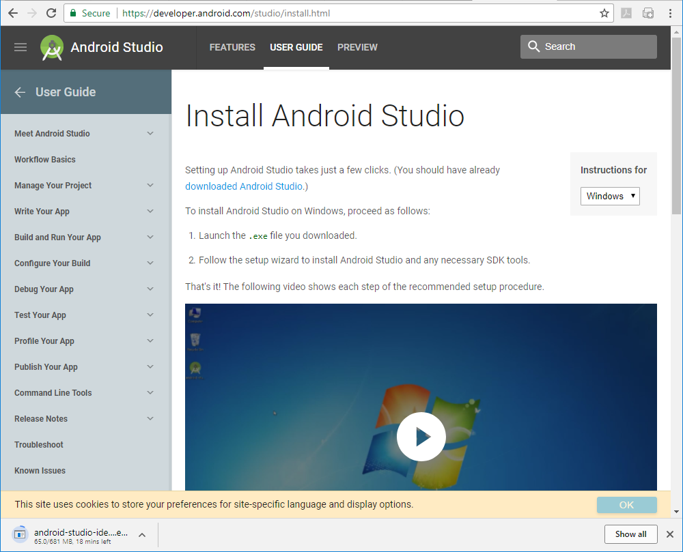Click the installation video thumbnail
Viewport: 683px width, 552px height.
pyautogui.click(x=421, y=397)
